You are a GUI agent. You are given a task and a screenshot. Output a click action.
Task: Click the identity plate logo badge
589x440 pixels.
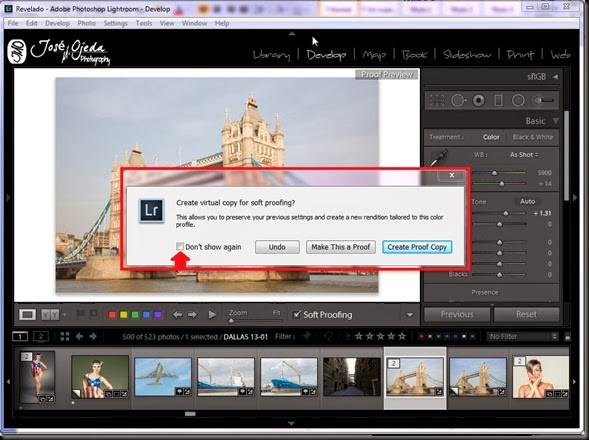17,51
